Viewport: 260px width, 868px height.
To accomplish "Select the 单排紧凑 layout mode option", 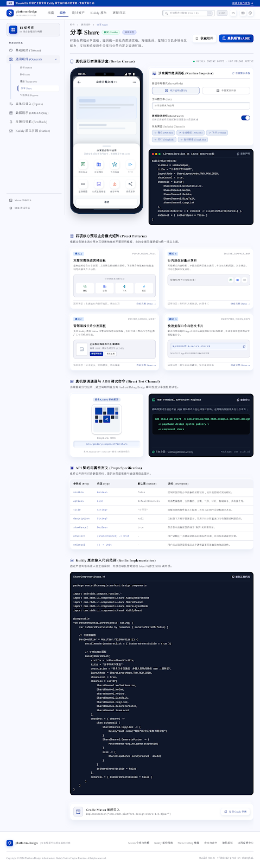I will [226, 91].
